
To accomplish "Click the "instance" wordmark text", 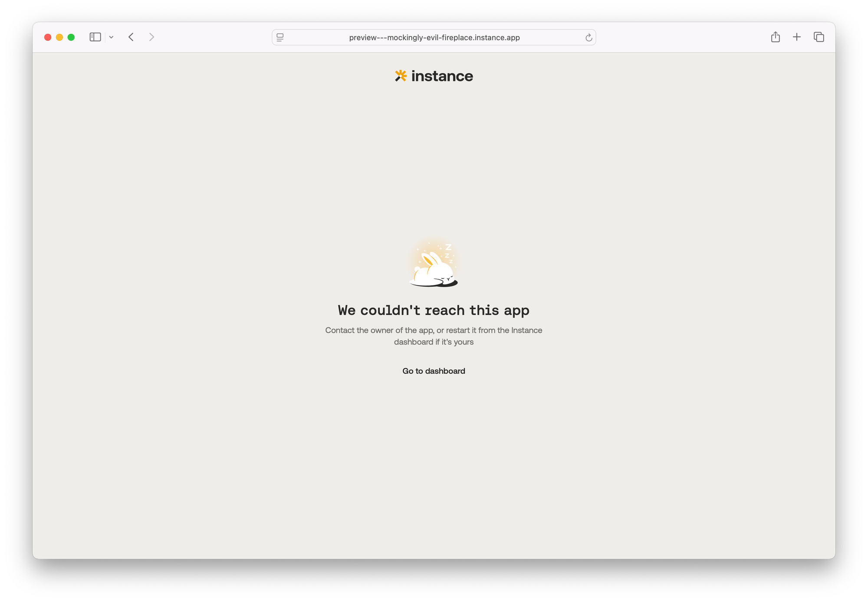I will 442,76.
